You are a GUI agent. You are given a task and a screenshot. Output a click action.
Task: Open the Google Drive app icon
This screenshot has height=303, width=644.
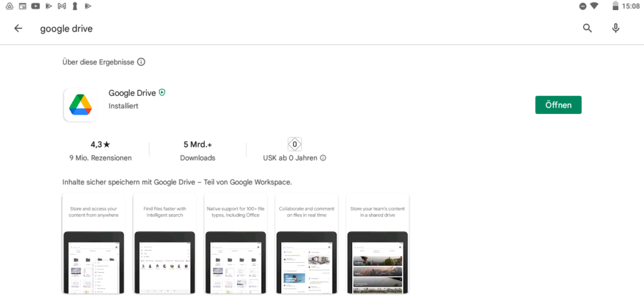point(80,105)
